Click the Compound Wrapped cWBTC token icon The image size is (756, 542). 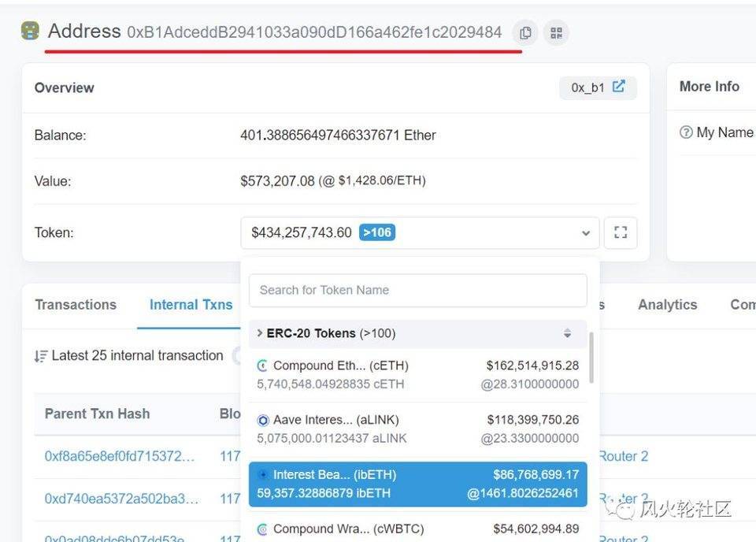click(261, 528)
